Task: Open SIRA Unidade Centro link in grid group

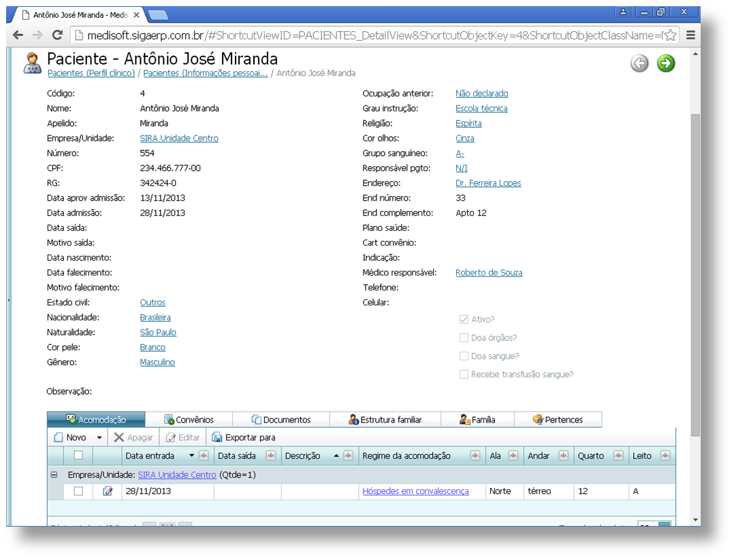Action: (x=177, y=475)
